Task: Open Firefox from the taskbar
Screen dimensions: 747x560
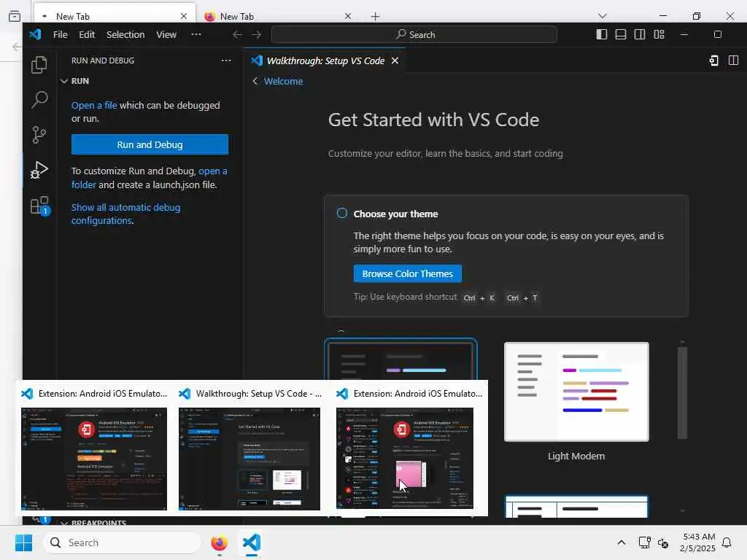Action: [x=219, y=542]
